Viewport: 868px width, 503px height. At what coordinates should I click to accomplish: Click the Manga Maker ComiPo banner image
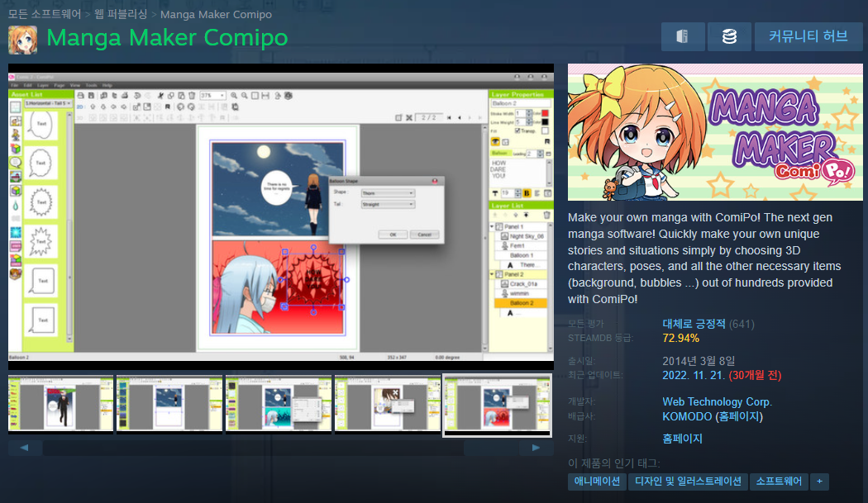(715, 132)
